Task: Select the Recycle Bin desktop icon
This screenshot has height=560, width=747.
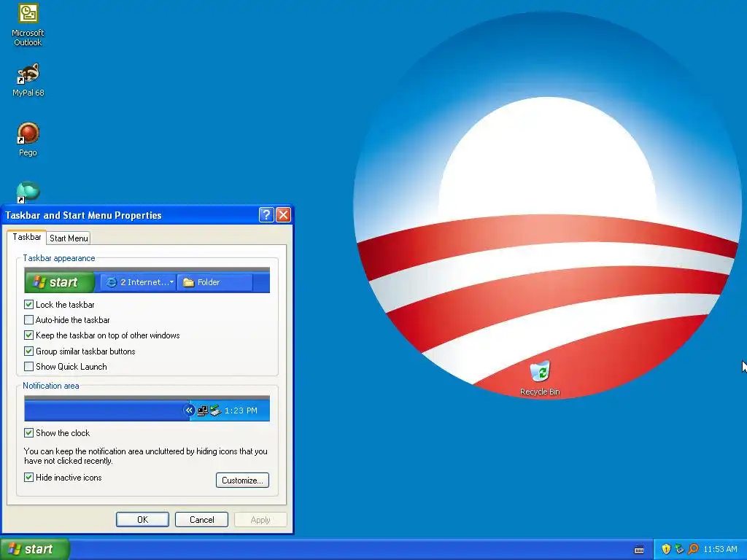Action: click(x=540, y=378)
